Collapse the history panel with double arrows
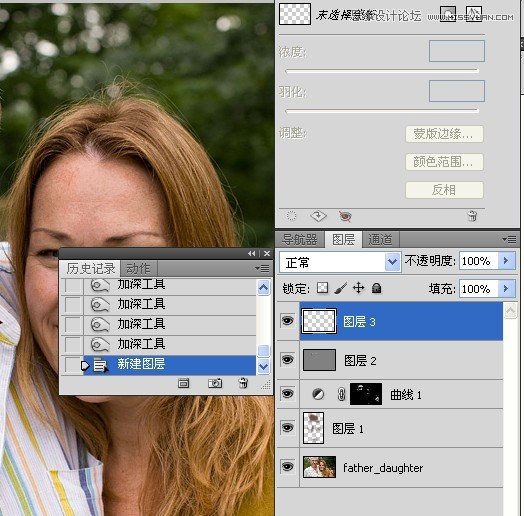This screenshot has width=524, height=516. (252, 254)
